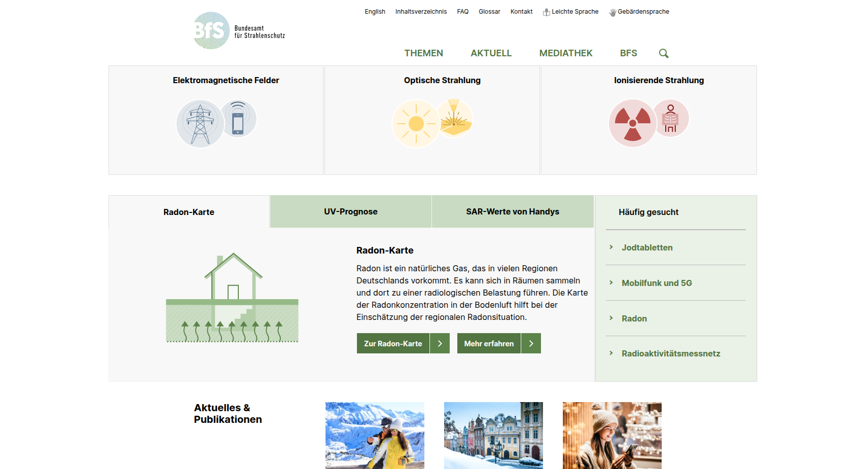Viewport: 868px width, 469px height.
Task: Switch language to English
Action: click(x=375, y=12)
